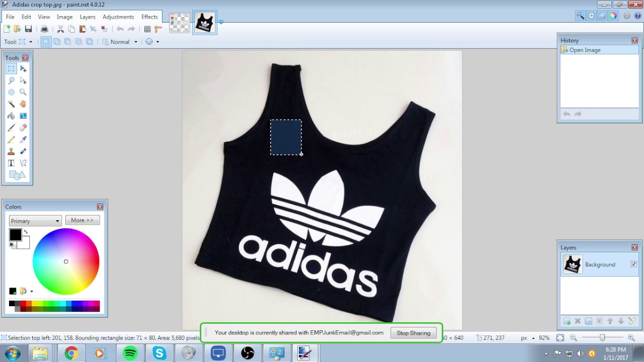
Task: Toggle the Colors window button at top right
Action: [x=613, y=16]
